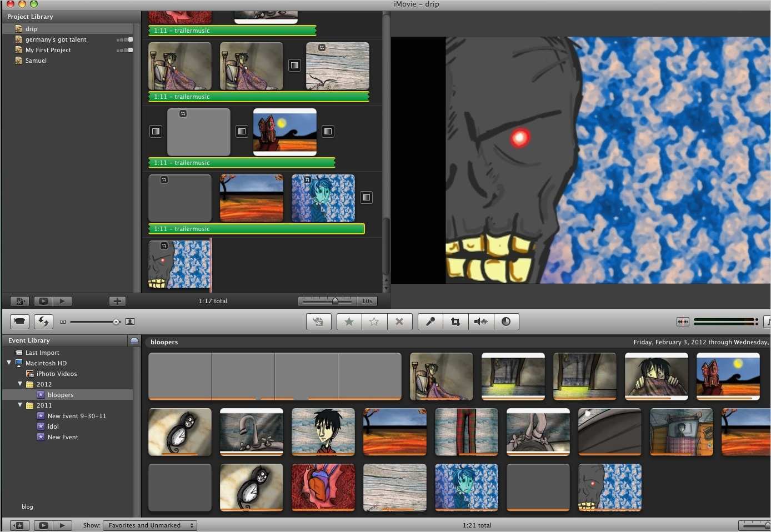Mark selected footage as Favorite with star icon
The width and height of the screenshot is (771, 532).
(348, 321)
